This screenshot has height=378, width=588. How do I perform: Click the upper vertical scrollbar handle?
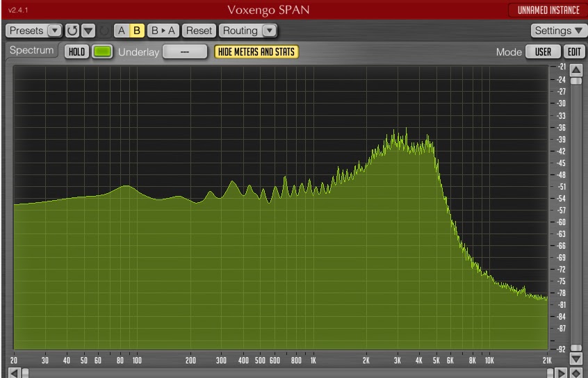[576, 81]
